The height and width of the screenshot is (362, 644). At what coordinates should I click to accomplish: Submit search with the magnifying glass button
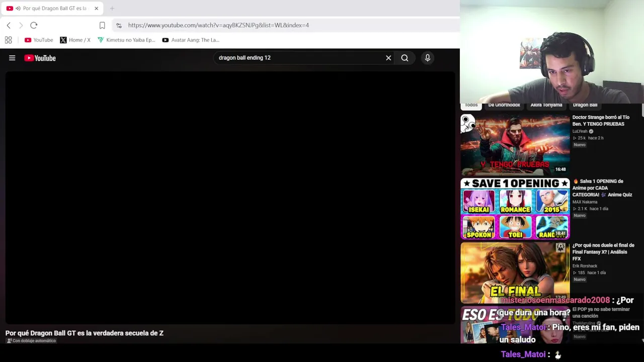(x=405, y=58)
